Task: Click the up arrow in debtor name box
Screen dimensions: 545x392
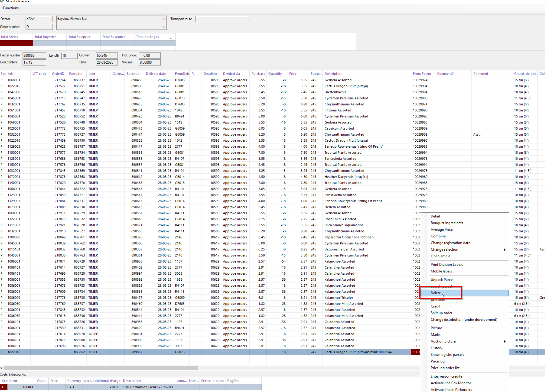Action: 164,19
